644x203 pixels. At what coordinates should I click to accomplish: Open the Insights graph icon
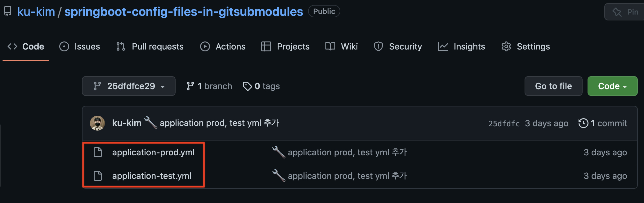tap(443, 46)
